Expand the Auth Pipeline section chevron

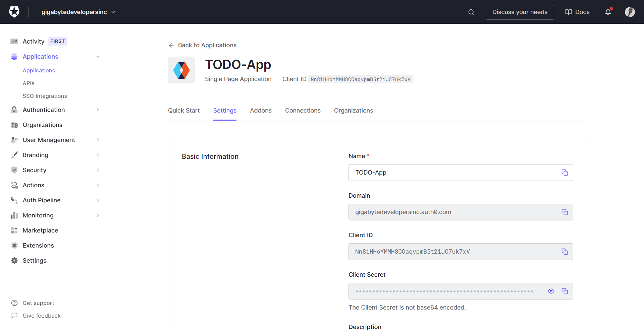(x=98, y=200)
